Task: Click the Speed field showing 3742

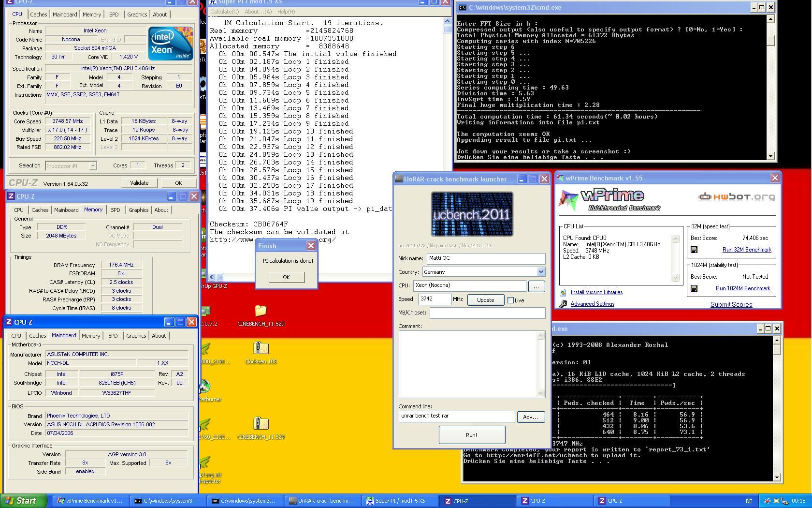Action: (435, 299)
